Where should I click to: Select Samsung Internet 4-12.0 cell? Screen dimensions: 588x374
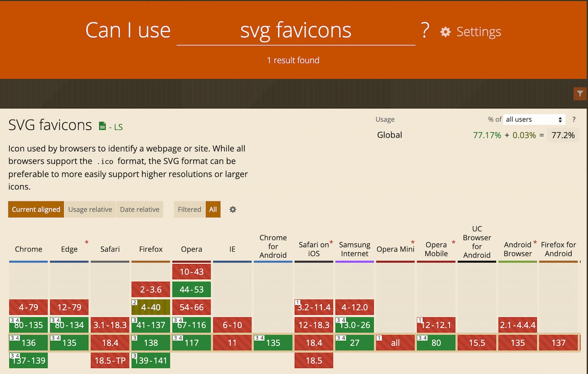point(354,307)
